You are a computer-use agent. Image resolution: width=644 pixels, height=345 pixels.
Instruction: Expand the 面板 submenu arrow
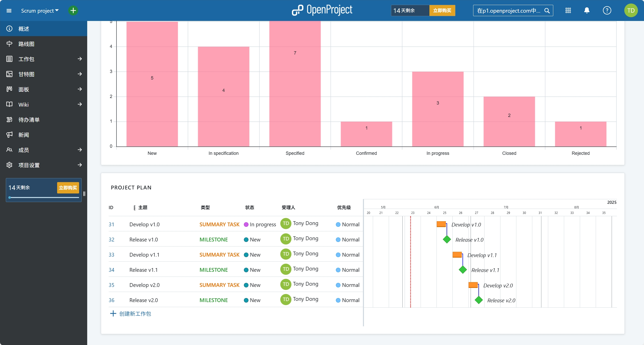[80, 89]
